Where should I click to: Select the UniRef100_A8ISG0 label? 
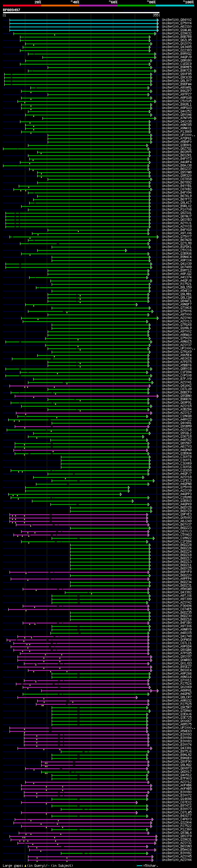click(177, 26)
